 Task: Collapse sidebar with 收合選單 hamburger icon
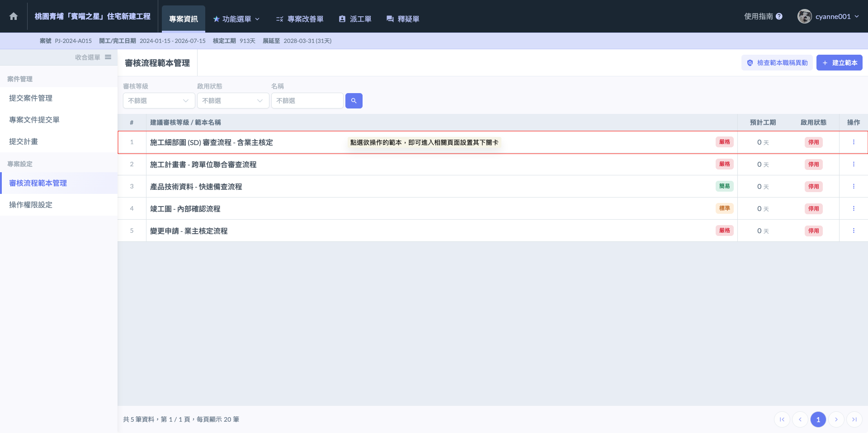[x=108, y=57]
